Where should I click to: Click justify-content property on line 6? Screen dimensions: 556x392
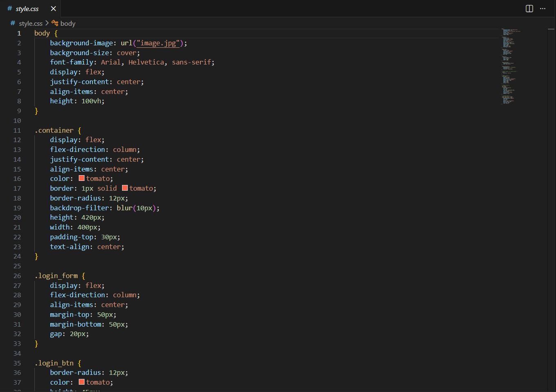coord(80,82)
